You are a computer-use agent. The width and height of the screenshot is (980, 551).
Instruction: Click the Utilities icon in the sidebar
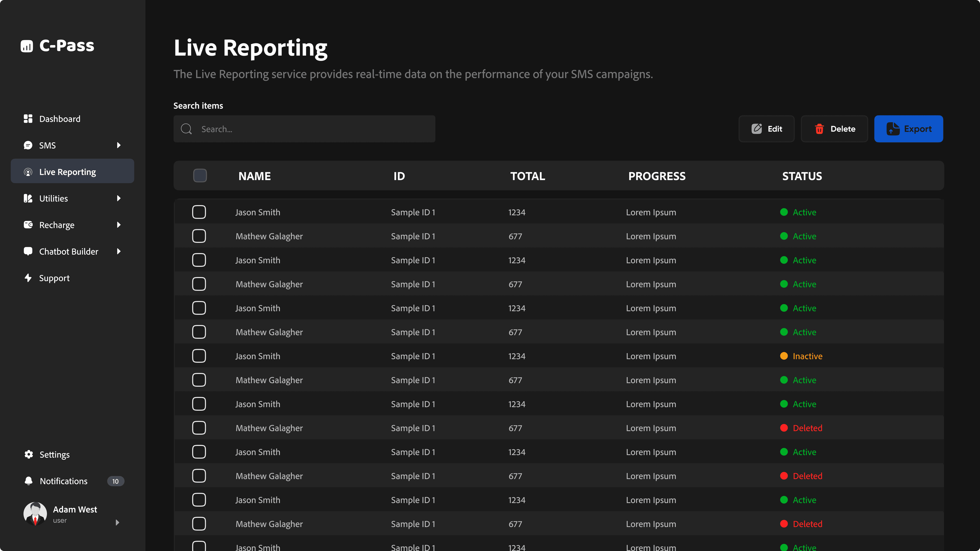pyautogui.click(x=28, y=198)
